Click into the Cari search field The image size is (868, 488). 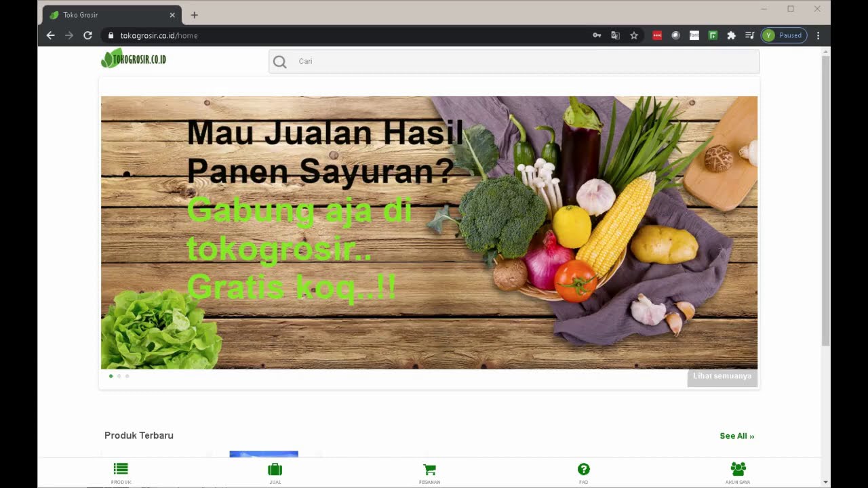coord(514,61)
